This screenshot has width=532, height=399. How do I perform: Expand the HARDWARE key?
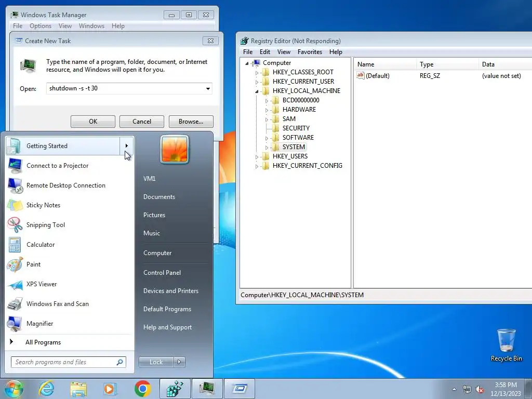pos(267,110)
